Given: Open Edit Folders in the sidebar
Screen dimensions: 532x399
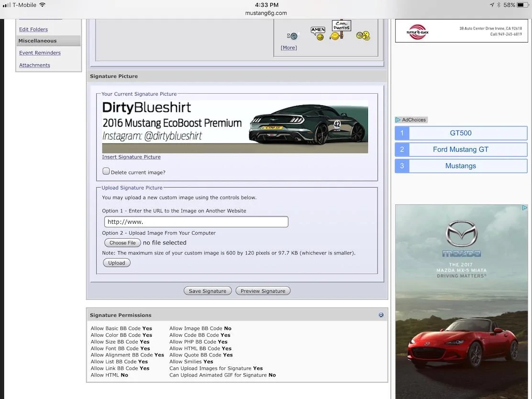Looking at the screenshot, I should [x=33, y=30].
